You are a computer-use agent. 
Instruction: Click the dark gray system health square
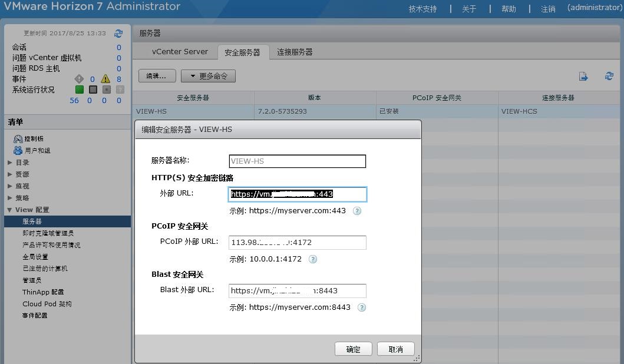click(93, 90)
